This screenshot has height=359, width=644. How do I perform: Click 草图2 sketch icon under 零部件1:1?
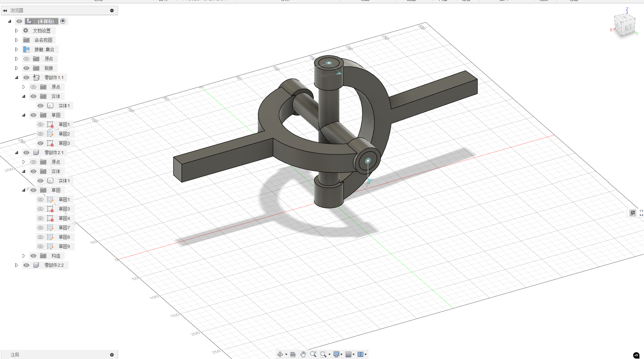tap(50, 134)
